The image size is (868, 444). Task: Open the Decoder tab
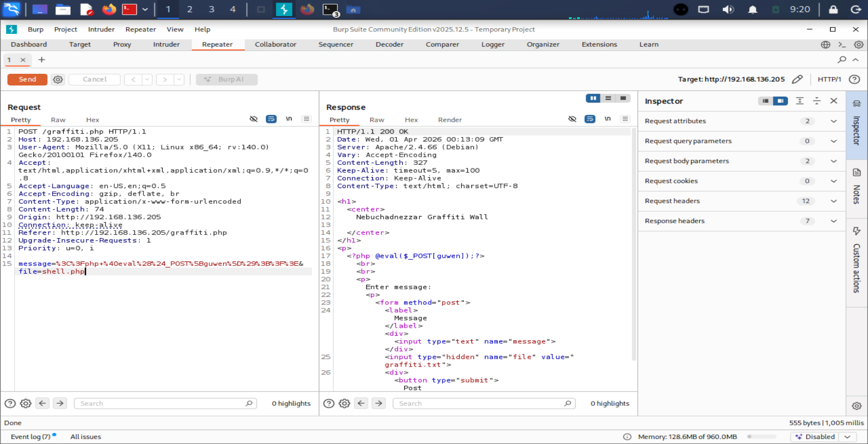(x=390, y=45)
